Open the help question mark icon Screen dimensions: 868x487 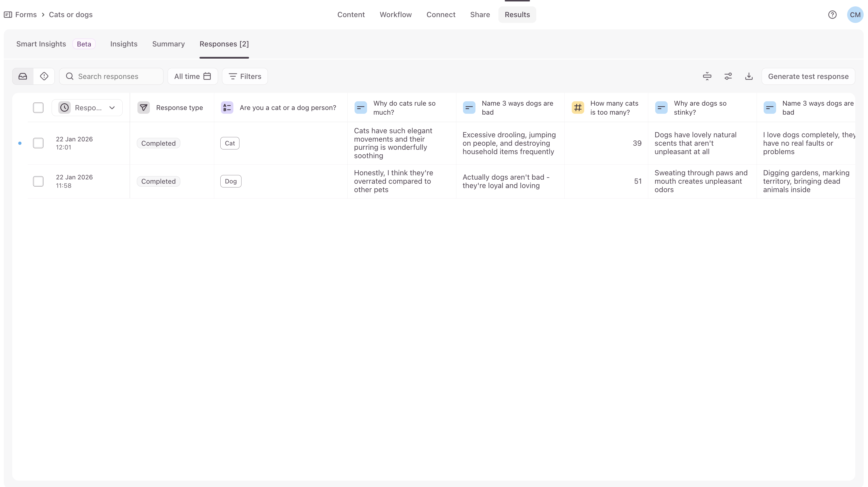(832, 15)
